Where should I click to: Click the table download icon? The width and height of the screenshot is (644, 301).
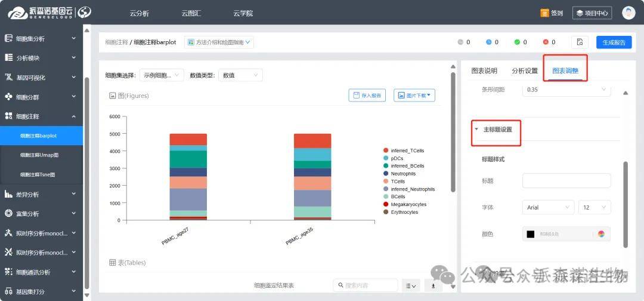434,285
